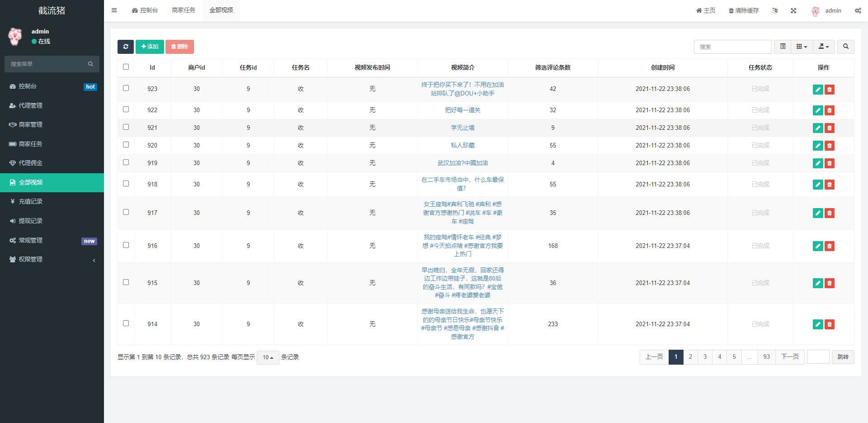Viewport: 868px width, 423px height.
Task: Open the language switch icon in header
Action: pyautogui.click(x=775, y=10)
